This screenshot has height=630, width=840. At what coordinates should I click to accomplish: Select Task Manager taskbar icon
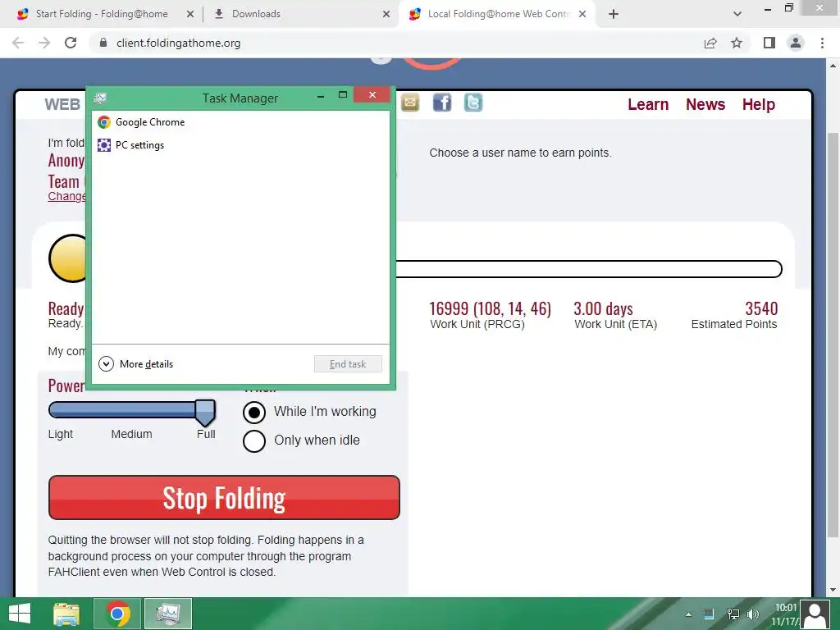pyautogui.click(x=168, y=614)
